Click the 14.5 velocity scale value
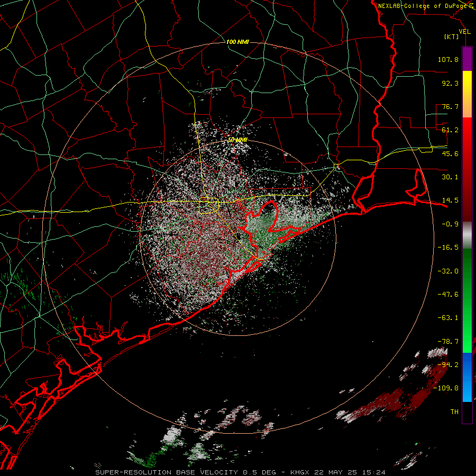 450,200
